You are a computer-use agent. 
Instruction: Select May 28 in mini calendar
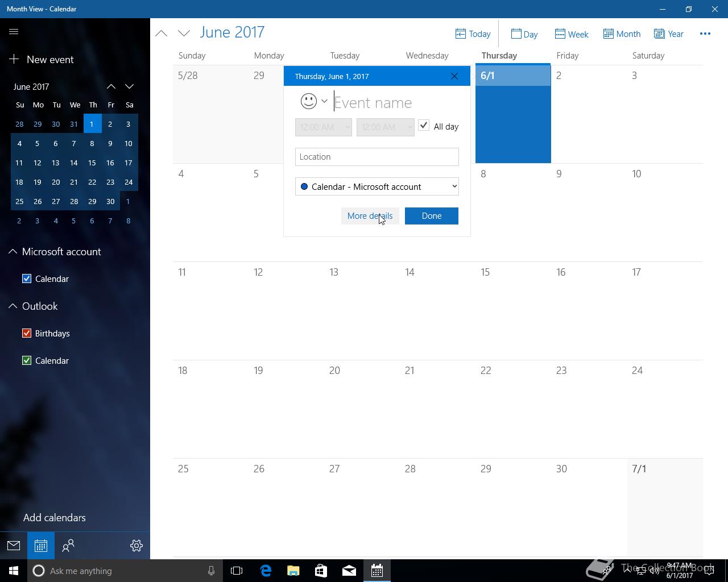point(19,124)
